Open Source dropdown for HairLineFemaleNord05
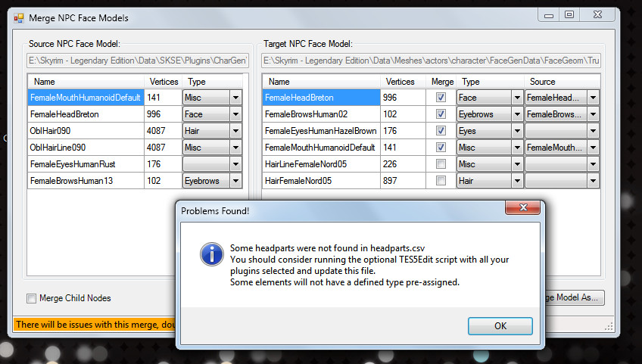 593,163
